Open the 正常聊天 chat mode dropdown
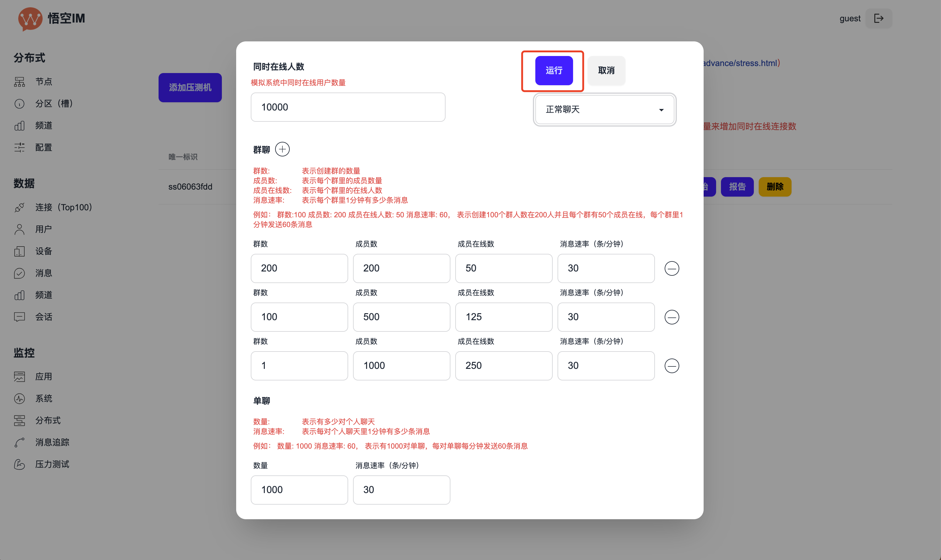This screenshot has height=560, width=941. point(603,110)
